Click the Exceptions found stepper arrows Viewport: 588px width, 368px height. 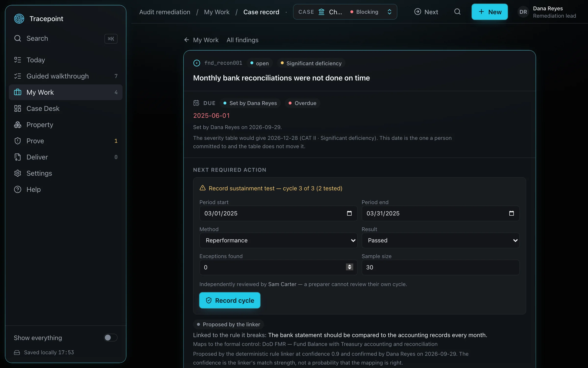coord(350,267)
